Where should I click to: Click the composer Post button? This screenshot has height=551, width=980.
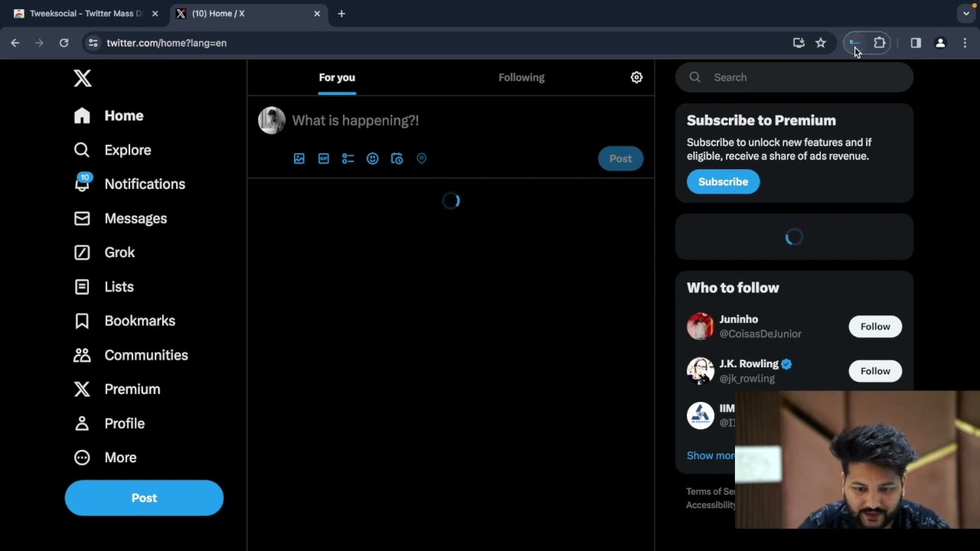point(621,158)
